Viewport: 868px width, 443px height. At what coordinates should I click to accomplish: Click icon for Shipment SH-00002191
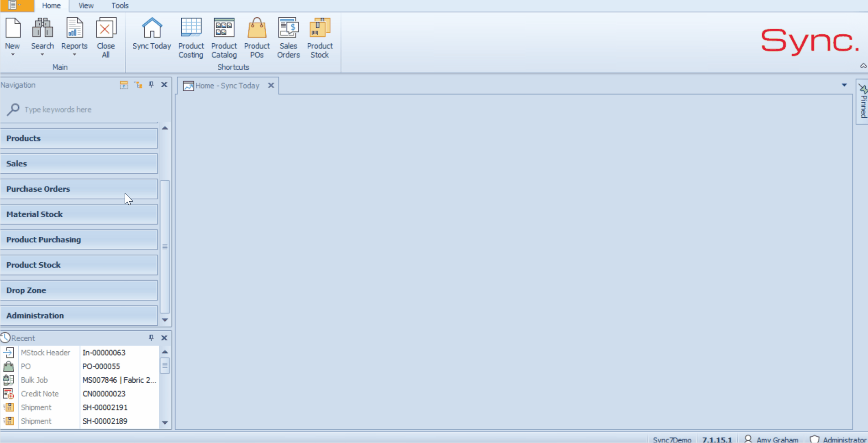point(9,407)
